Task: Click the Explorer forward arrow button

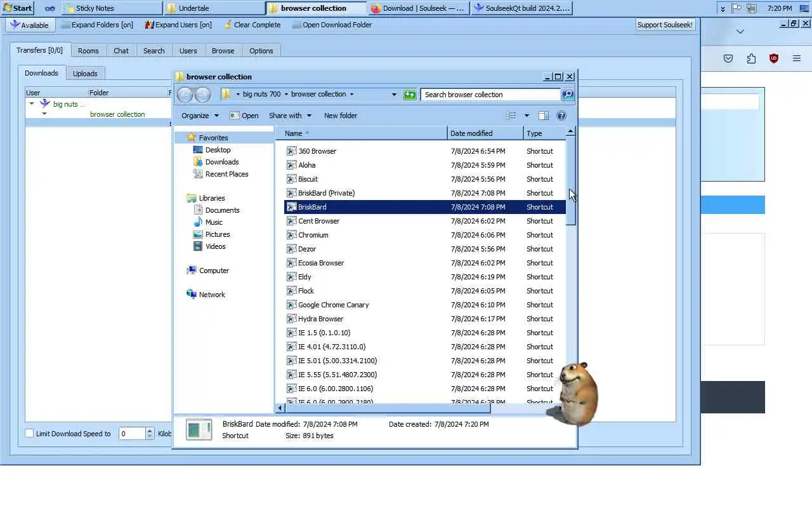Action: point(202,95)
